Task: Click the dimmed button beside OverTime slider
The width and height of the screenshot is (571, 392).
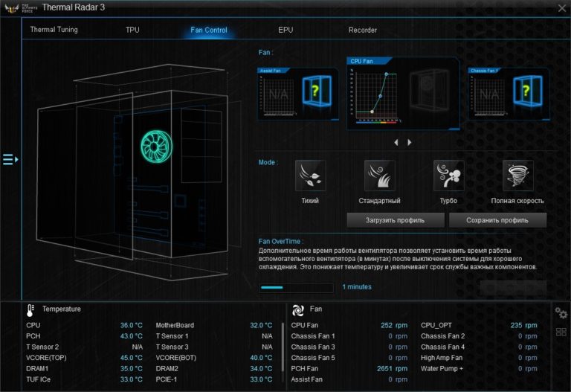Action: click(513, 287)
